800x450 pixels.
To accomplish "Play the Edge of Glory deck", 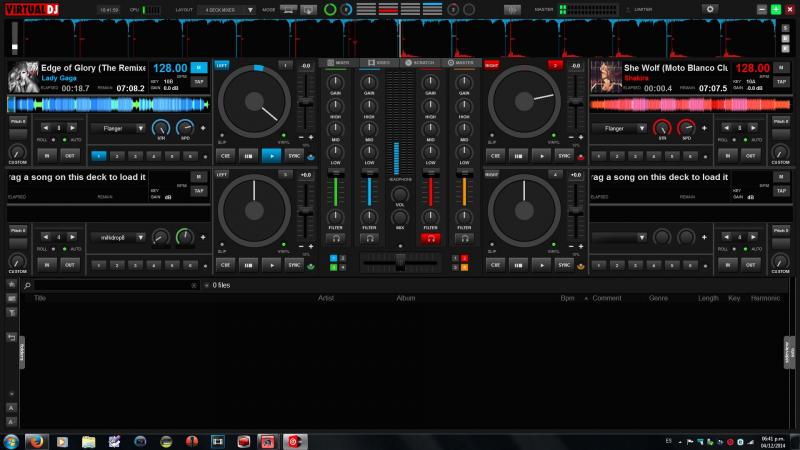I will [x=271, y=156].
